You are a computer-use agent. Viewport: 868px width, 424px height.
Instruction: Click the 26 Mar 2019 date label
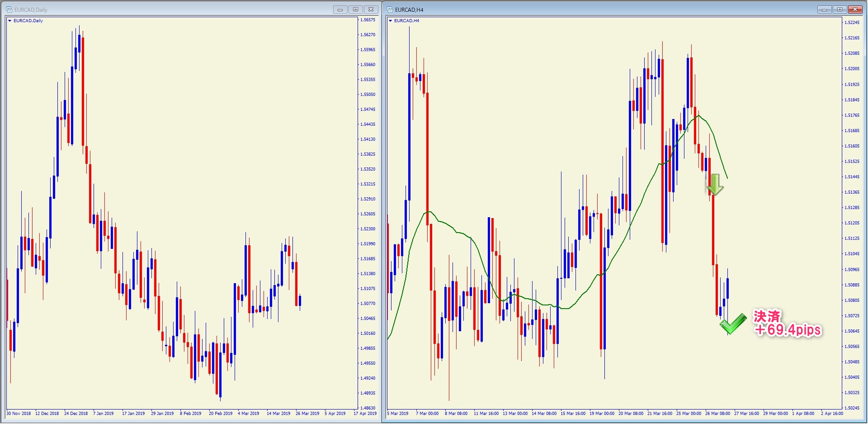pyautogui.click(x=307, y=414)
